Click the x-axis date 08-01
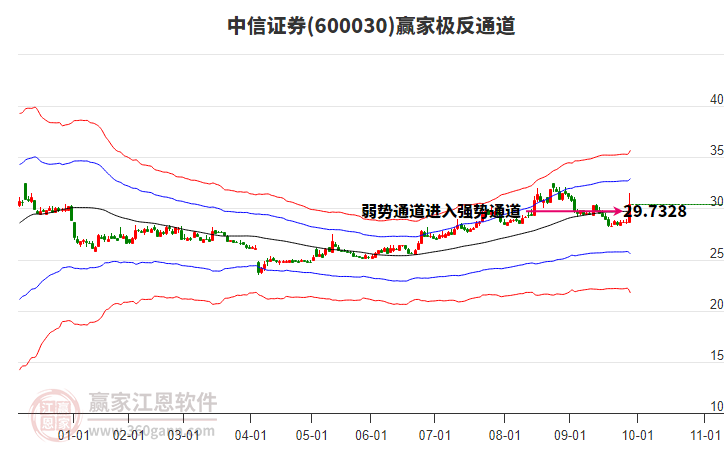This screenshot has height=450, width=726. tap(504, 435)
